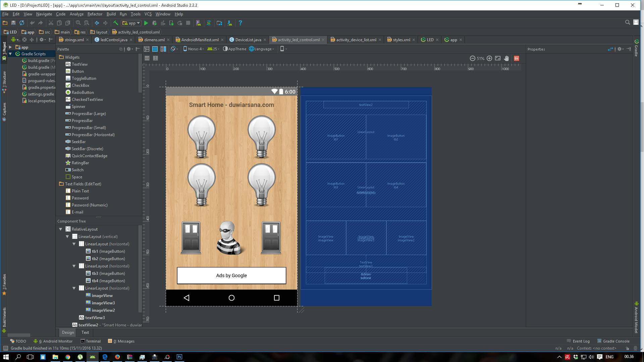Screen dimensions: 644x362
Task: Open the Language selection dropdown
Action: click(x=262, y=49)
